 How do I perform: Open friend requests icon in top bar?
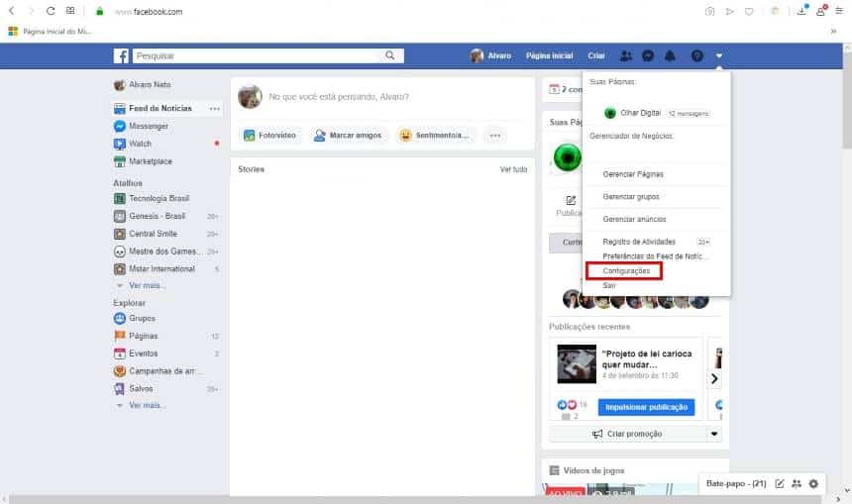pyautogui.click(x=626, y=55)
